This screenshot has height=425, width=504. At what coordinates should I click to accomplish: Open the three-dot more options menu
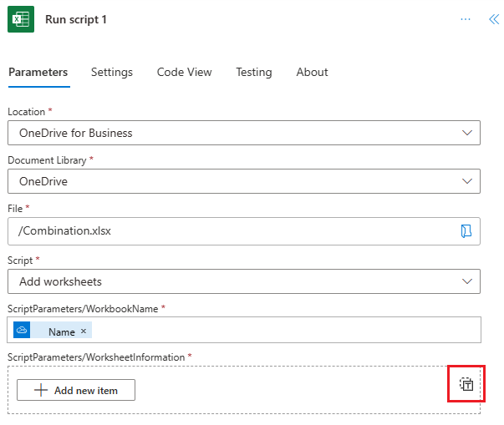(465, 19)
